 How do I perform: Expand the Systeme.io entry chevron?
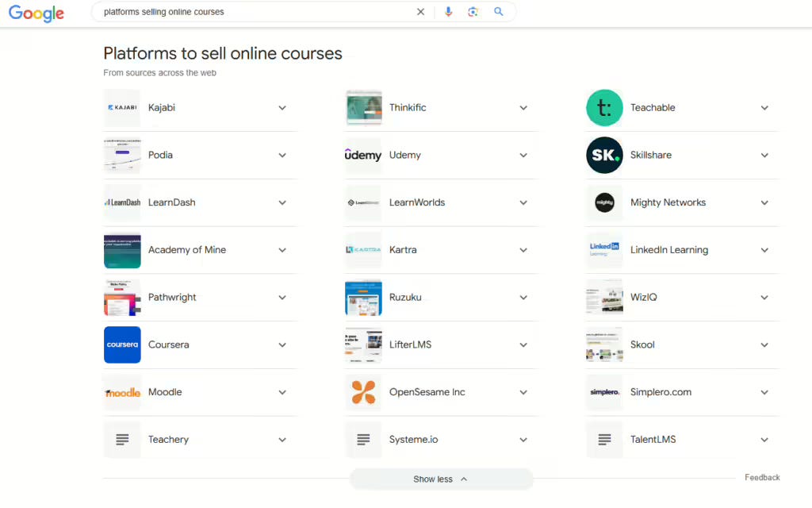point(523,440)
